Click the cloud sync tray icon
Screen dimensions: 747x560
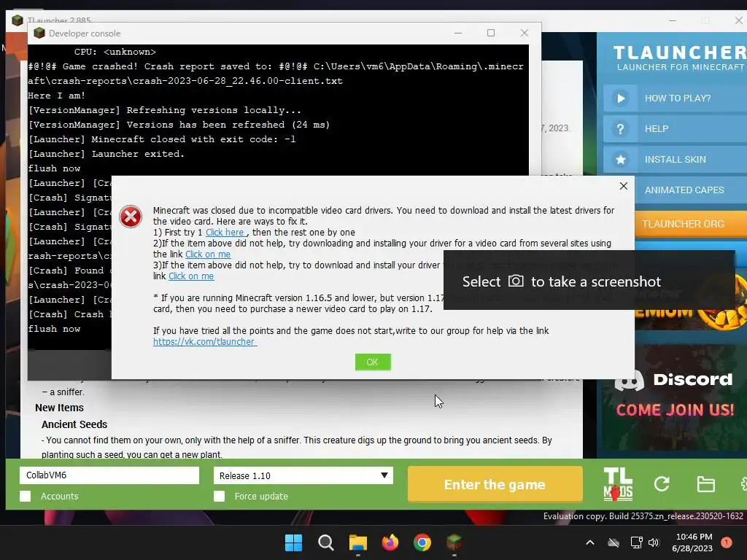coord(614,542)
